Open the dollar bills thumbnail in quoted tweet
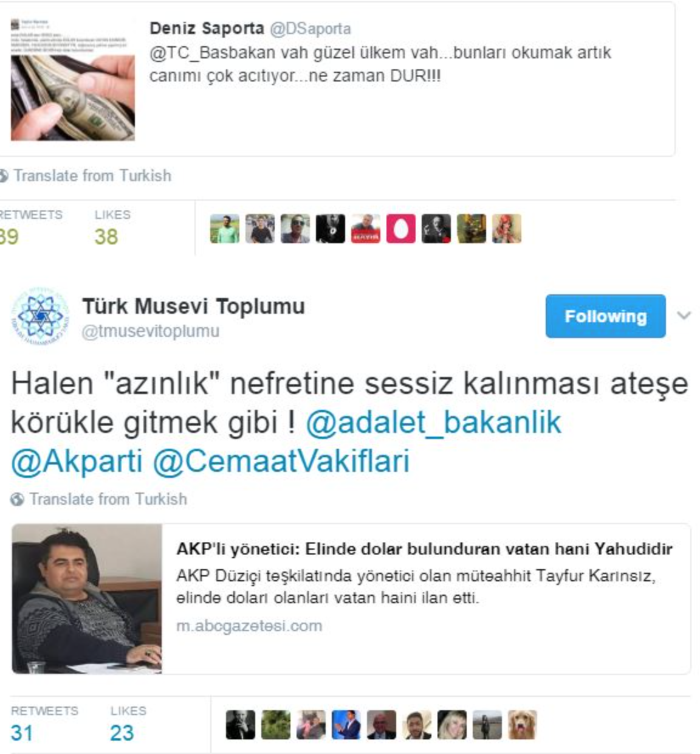Screen dimensions: 700x754 click(x=73, y=80)
